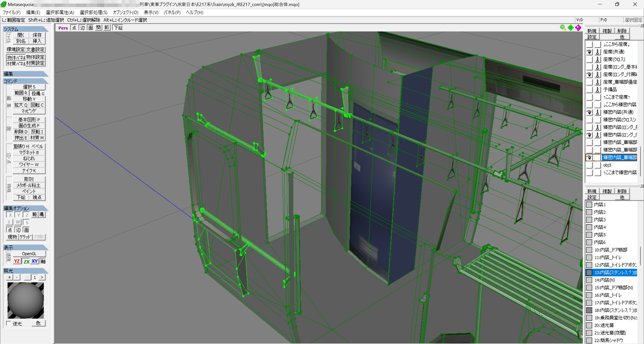The height and width of the screenshot is (344, 644).
Task: Click the green pan view icon in viewport
Action: point(570,28)
